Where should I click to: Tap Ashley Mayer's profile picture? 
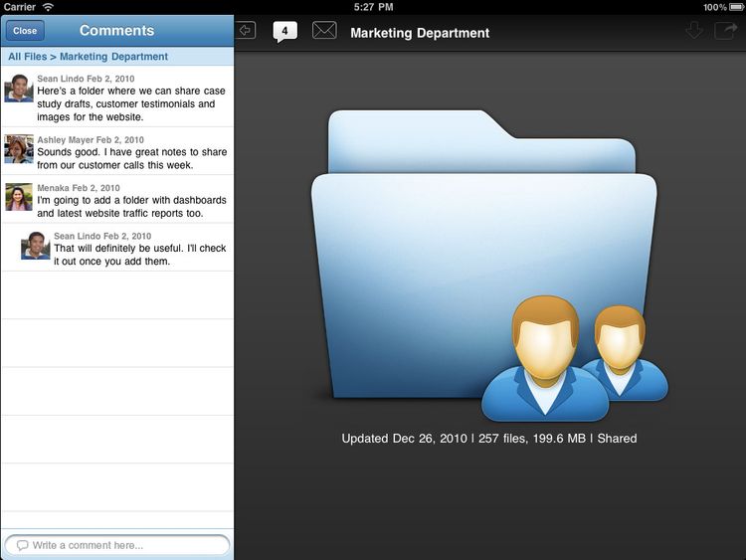19,148
